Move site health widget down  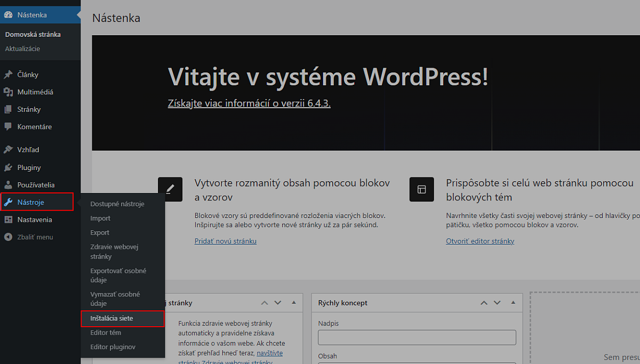point(277,303)
